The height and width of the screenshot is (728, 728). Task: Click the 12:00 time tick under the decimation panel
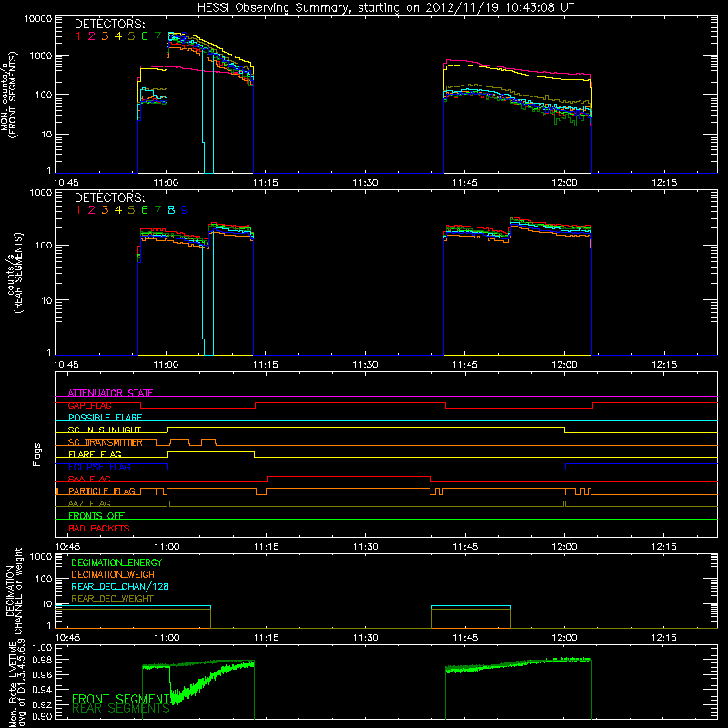click(x=564, y=638)
